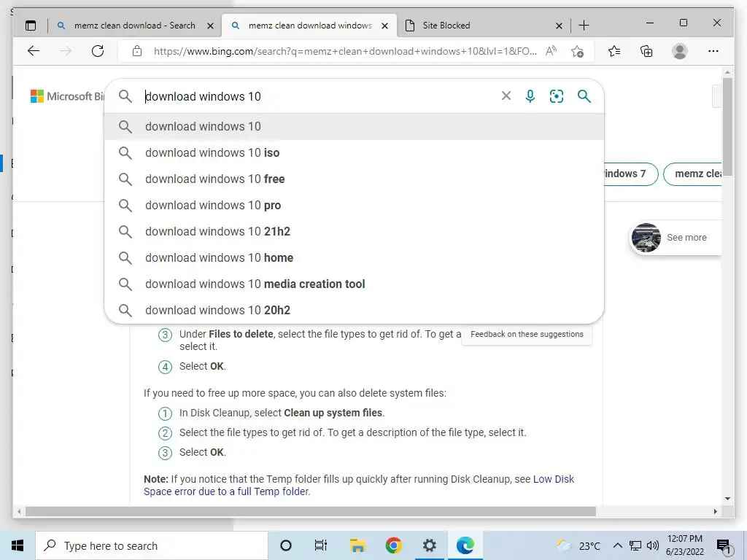This screenshot has height=560, width=747.
Task: Click the Edge tab actions menu icon
Action: 31,26
